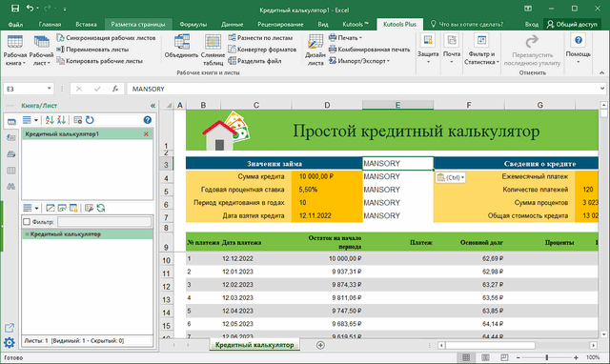Click the Фильтр text field
Screen dimensions: 610x364
pyautogui.click(x=104, y=222)
